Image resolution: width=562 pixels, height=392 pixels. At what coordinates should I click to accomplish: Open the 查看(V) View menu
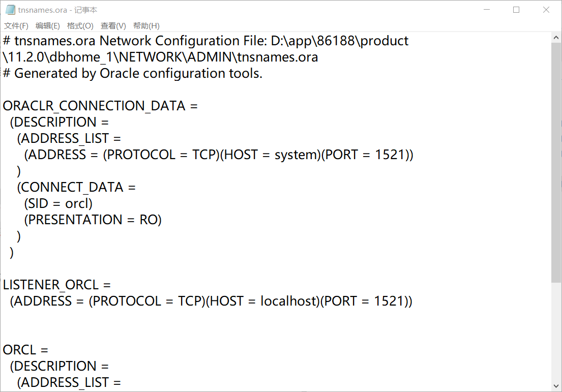pyautogui.click(x=112, y=25)
